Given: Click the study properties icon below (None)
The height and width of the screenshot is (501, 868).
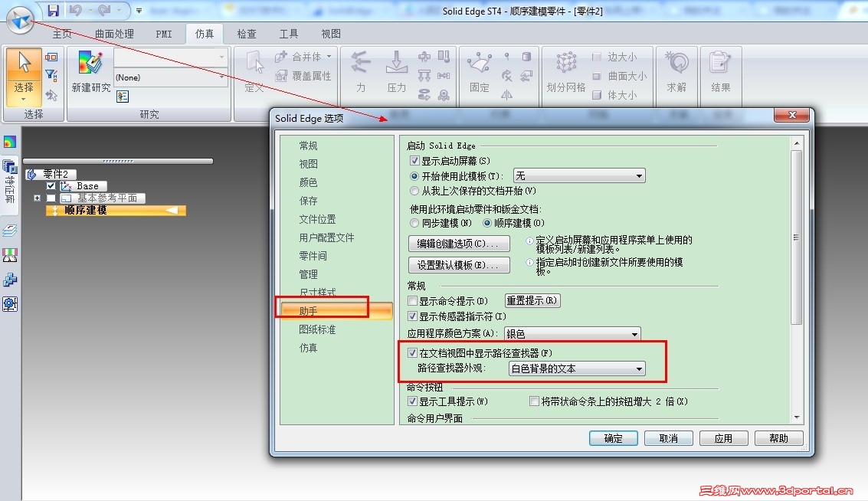Looking at the screenshot, I should (123, 97).
